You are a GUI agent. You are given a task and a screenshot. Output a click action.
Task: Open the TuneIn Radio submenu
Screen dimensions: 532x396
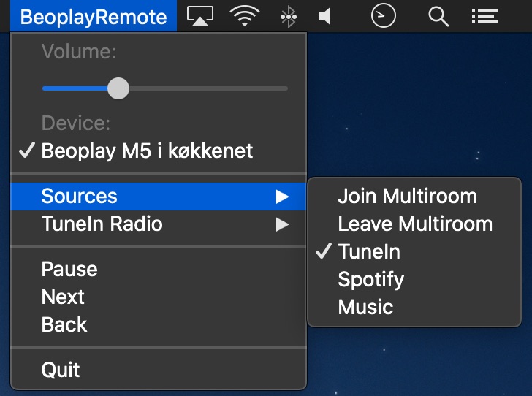pos(159,224)
